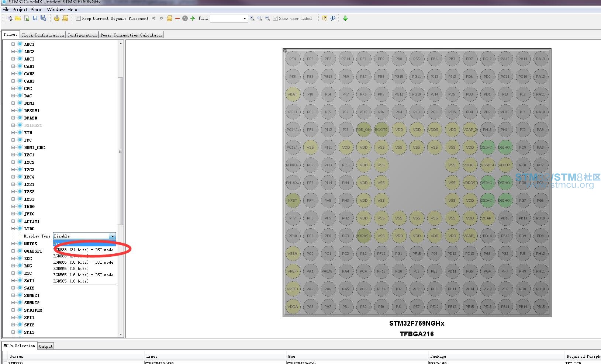601x364 pixels.
Task: Click the Redo arrow icon
Action: click(x=162, y=18)
